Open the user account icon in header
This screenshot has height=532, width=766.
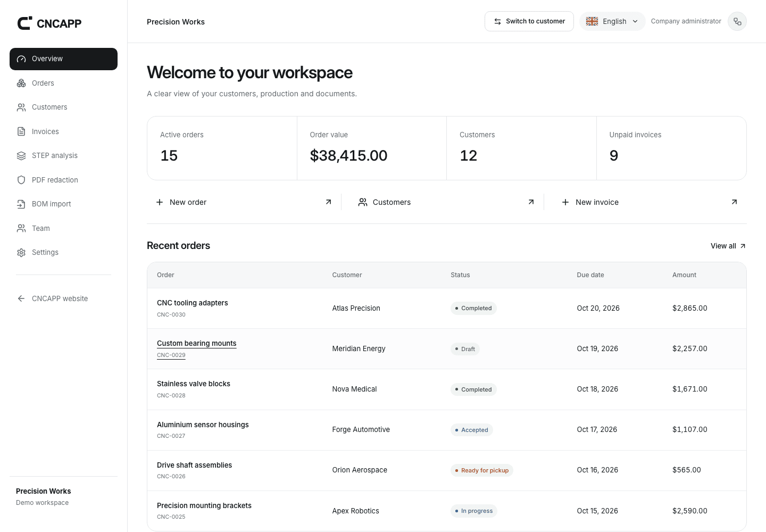(737, 21)
